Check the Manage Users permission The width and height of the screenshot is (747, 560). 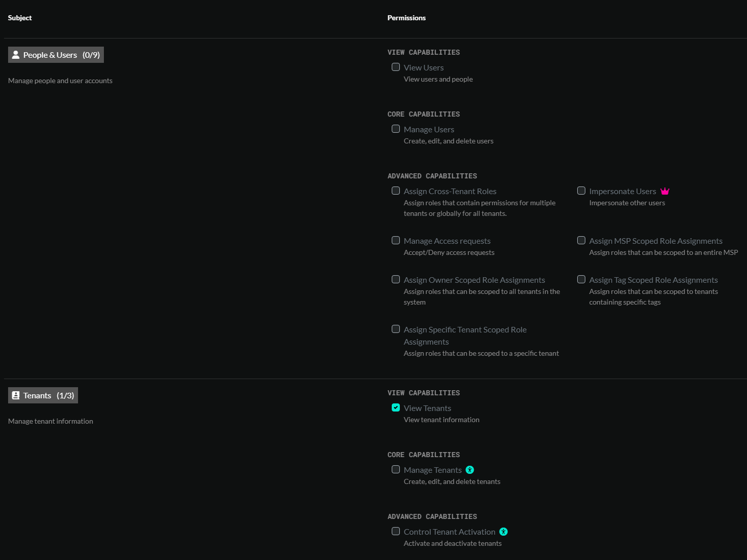pos(396,129)
